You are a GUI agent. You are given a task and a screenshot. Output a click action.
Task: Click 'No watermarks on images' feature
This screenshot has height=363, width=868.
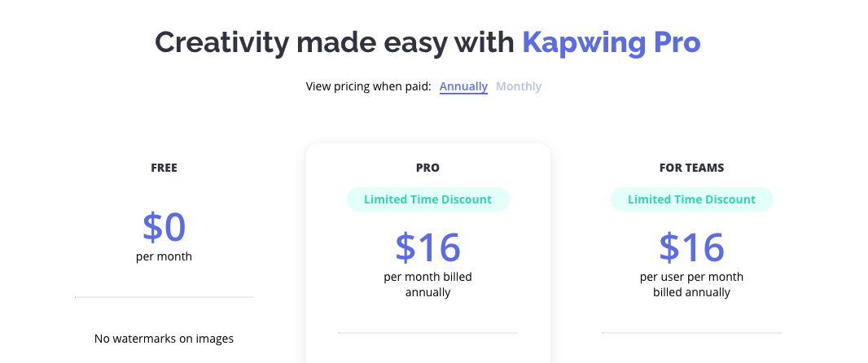164,339
